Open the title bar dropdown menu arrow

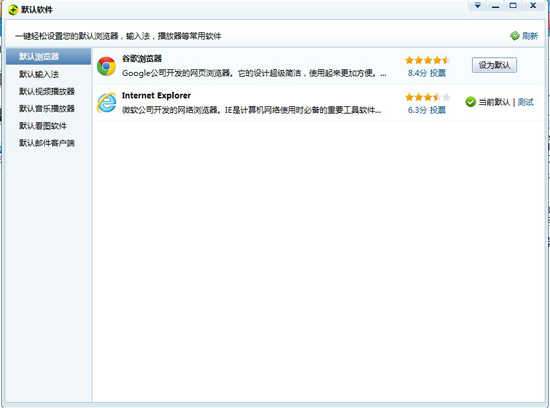(x=477, y=6)
